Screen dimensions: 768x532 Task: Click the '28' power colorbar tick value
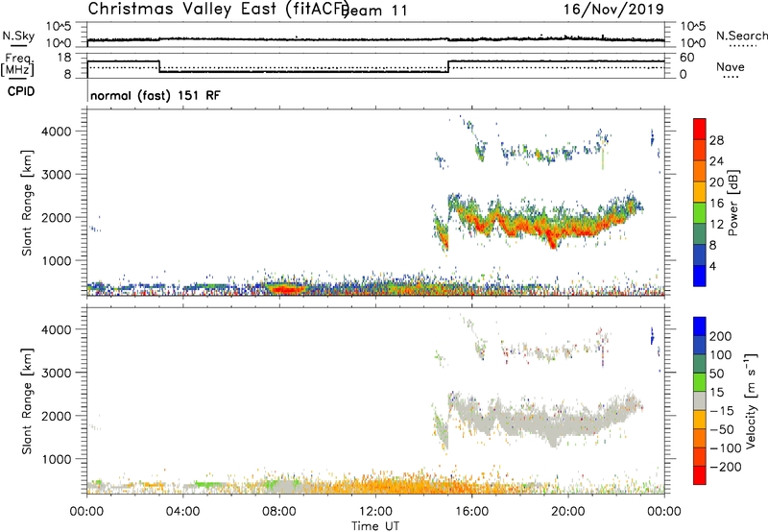716,140
